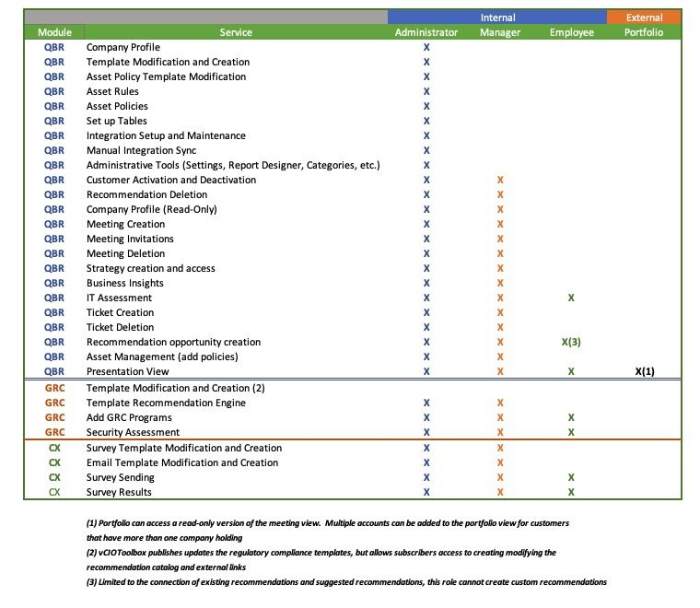Click the 'Administrator' column header
700x608 pixels.
click(x=426, y=32)
